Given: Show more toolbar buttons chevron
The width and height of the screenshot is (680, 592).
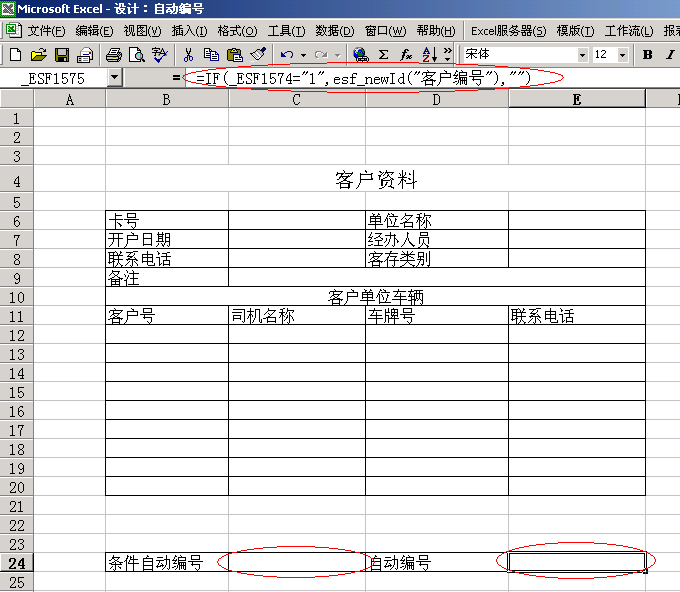Looking at the screenshot, I should point(448,55).
